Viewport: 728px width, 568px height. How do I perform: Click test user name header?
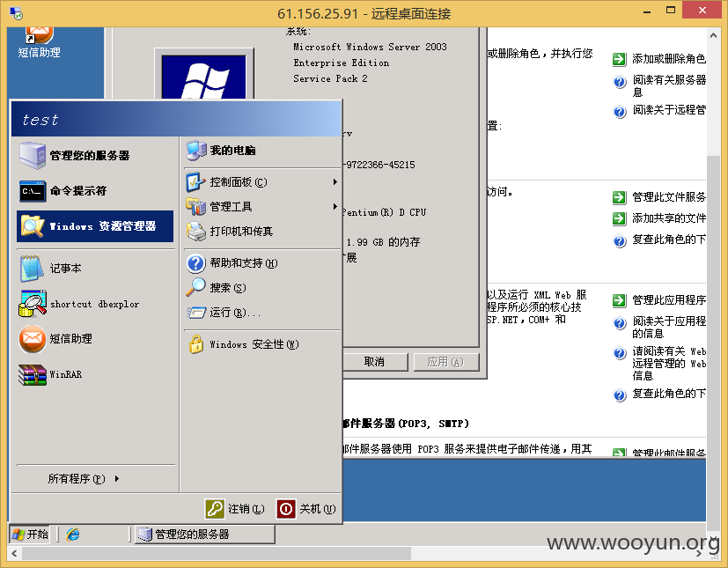40,120
